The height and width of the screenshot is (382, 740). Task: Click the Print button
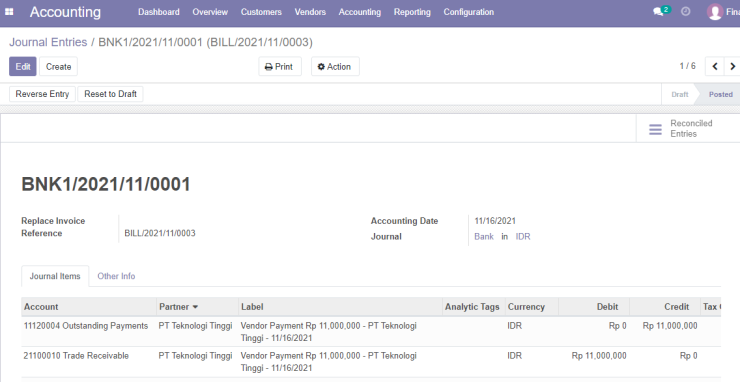pos(279,67)
